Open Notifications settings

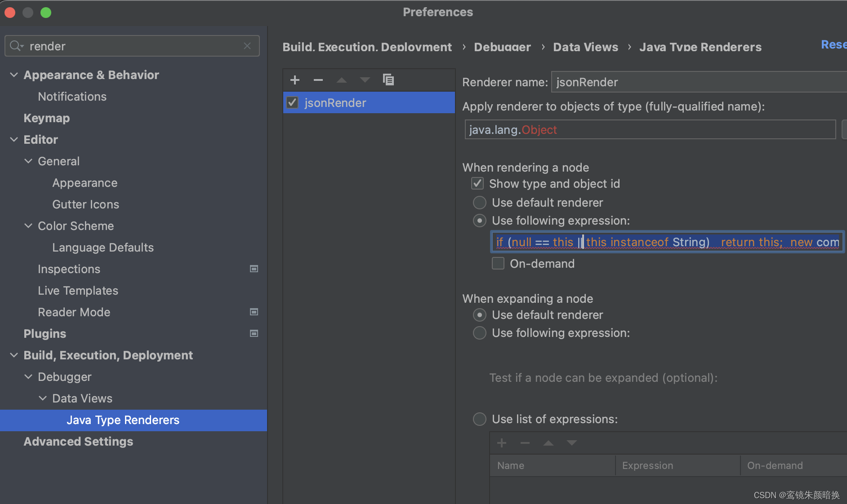tap(72, 97)
